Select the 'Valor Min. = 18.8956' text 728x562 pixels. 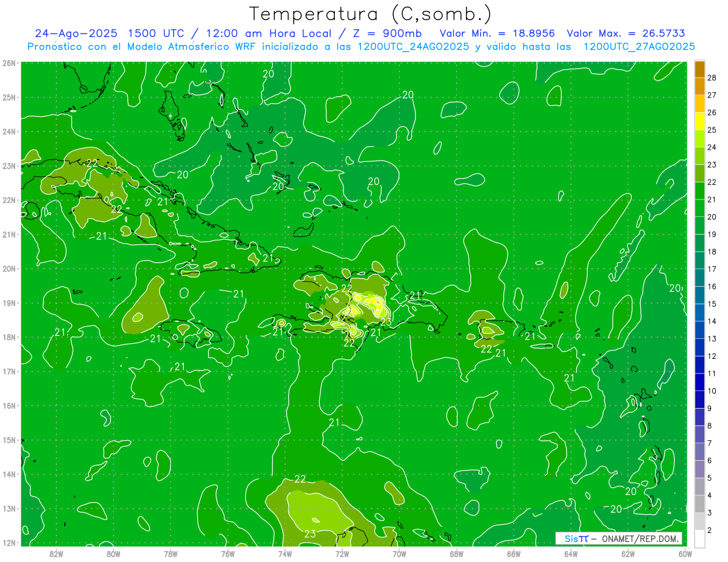click(x=497, y=33)
